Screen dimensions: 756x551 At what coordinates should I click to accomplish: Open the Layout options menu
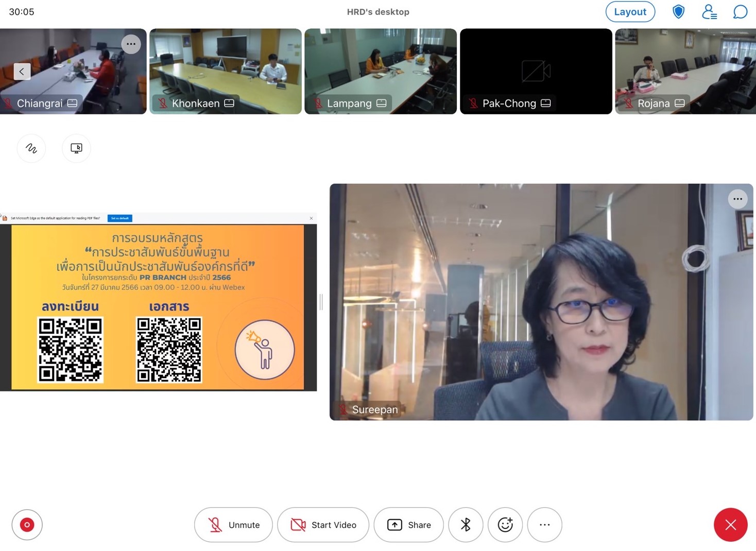pos(630,11)
